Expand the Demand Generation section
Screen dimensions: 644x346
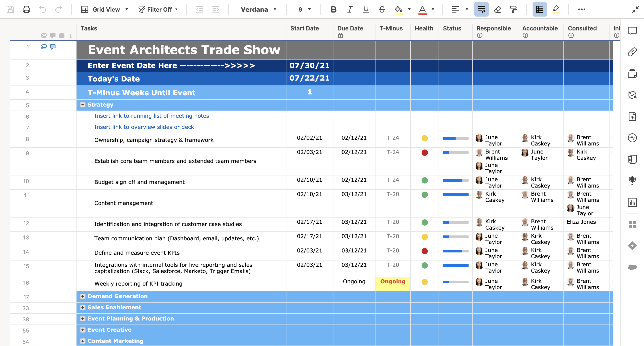tap(83, 296)
